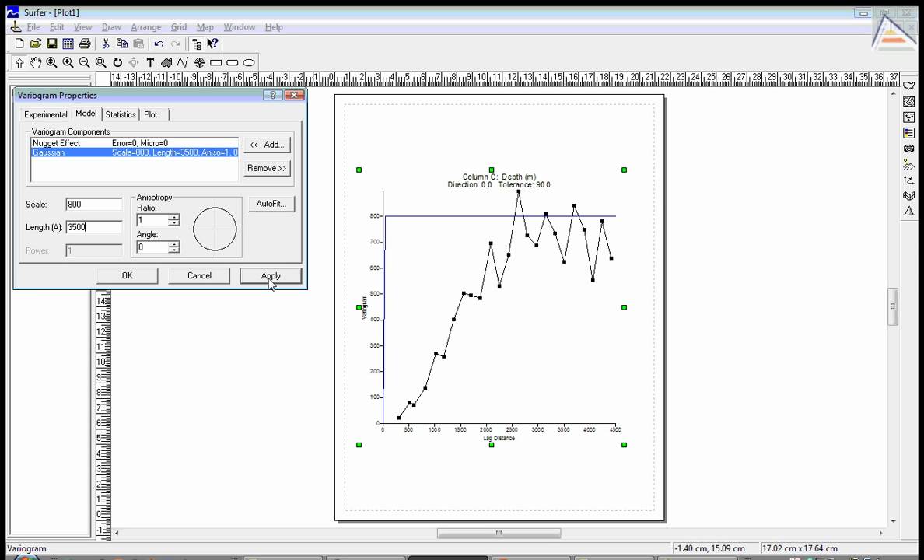The image size is (924, 560).
Task: Open the Help menu
Action: pos(274,27)
